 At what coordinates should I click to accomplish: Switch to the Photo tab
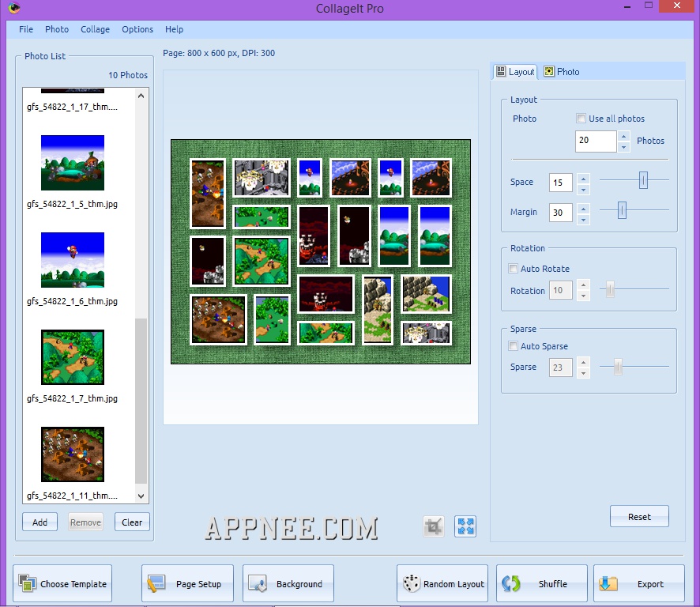[562, 71]
